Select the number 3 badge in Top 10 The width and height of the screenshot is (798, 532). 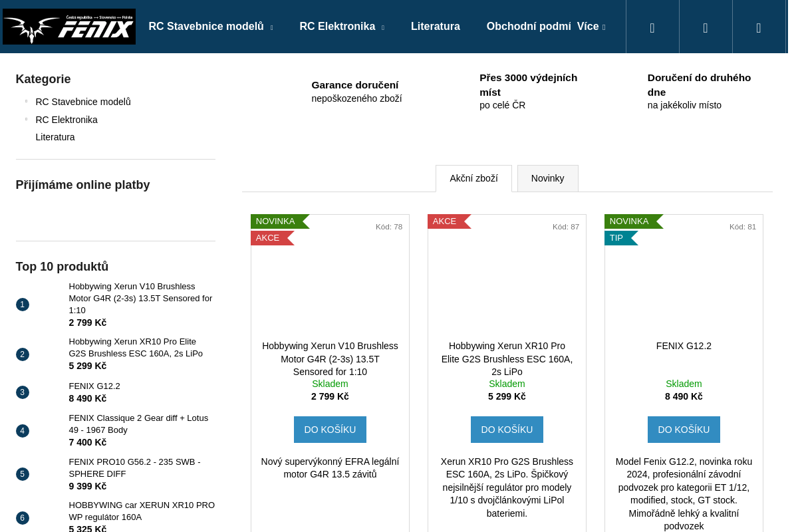(23, 392)
